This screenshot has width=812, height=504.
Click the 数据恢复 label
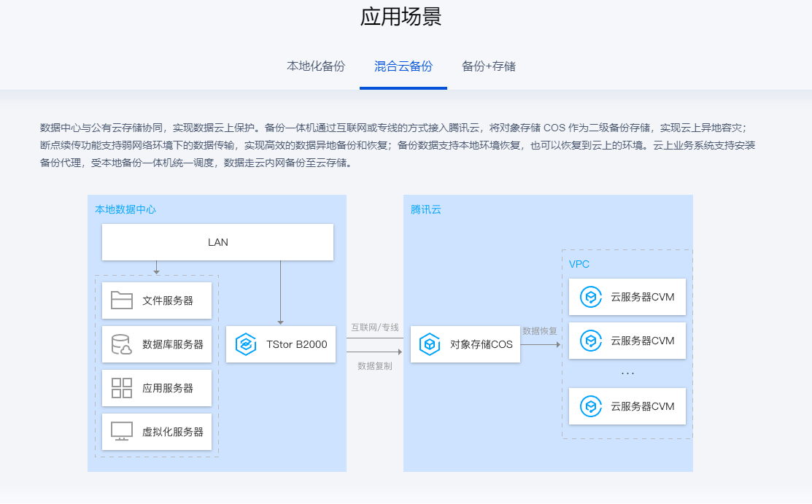tap(540, 331)
